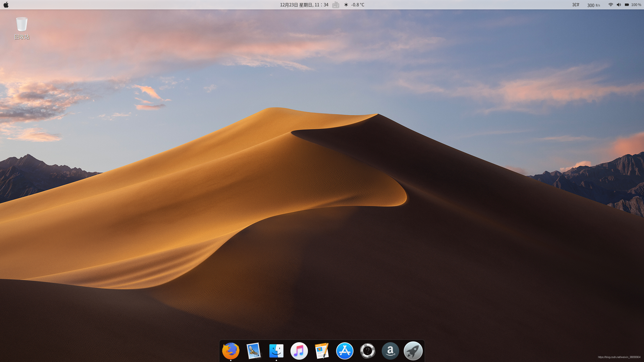This screenshot has width=644, height=362.
Task: Open the Apple logo menu
Action: 6,5
